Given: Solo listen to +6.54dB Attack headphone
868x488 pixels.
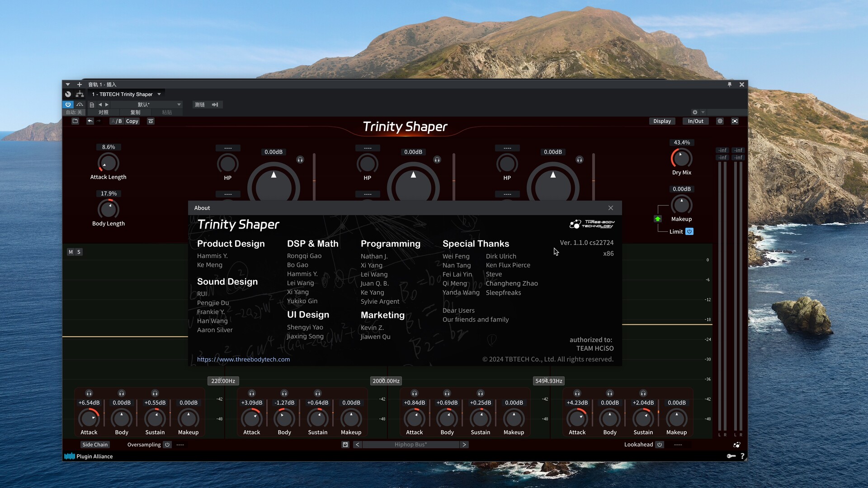Looking at the screenshot, I should click(x=89, y=393).
